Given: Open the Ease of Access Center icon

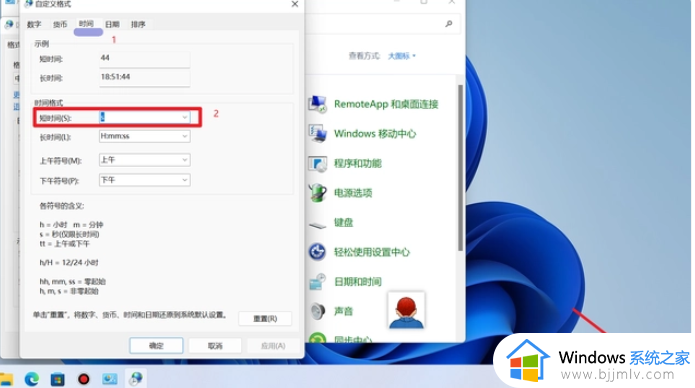Looking at the screenshot, I should click(317, 252).
